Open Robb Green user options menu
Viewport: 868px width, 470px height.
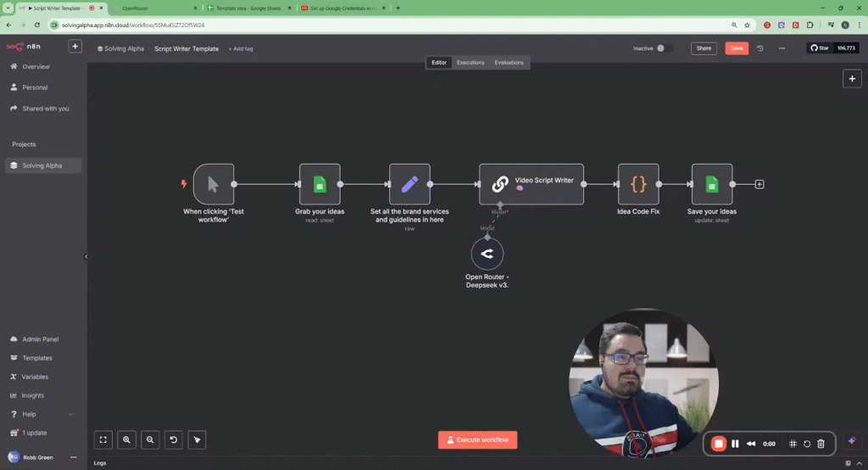click(73, 457)
